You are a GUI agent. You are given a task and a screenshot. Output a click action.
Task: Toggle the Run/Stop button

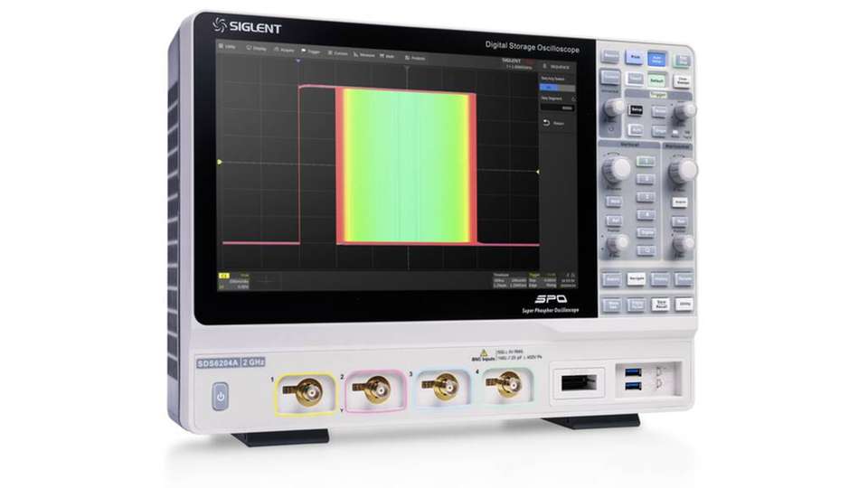(682, 61)
